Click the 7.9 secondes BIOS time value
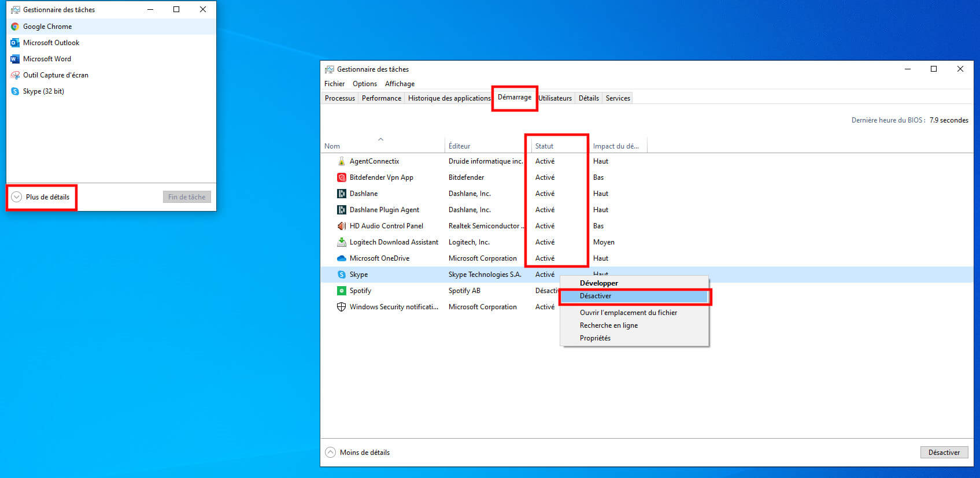980x478 pixels. [949, 120]
